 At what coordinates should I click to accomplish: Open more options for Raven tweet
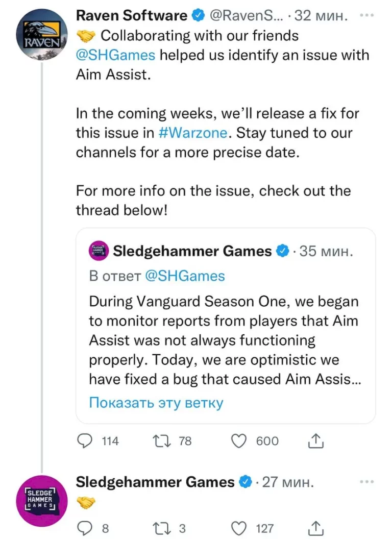366,15
